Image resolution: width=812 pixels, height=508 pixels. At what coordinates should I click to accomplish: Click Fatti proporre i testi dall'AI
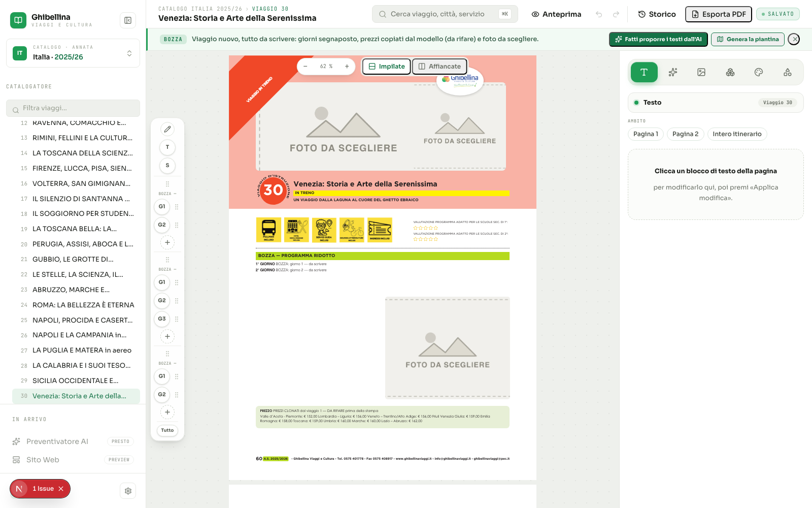(x=658, y=39)
